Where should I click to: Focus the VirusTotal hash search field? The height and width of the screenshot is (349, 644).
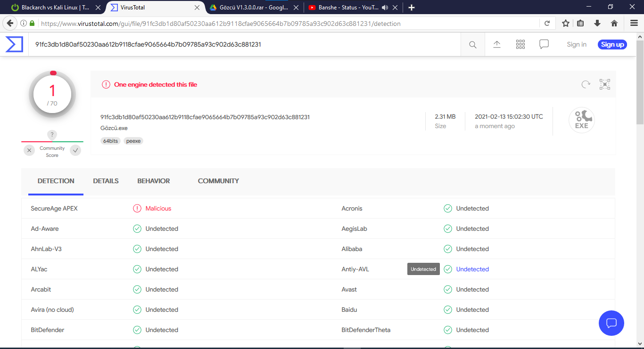click(244, 44)
